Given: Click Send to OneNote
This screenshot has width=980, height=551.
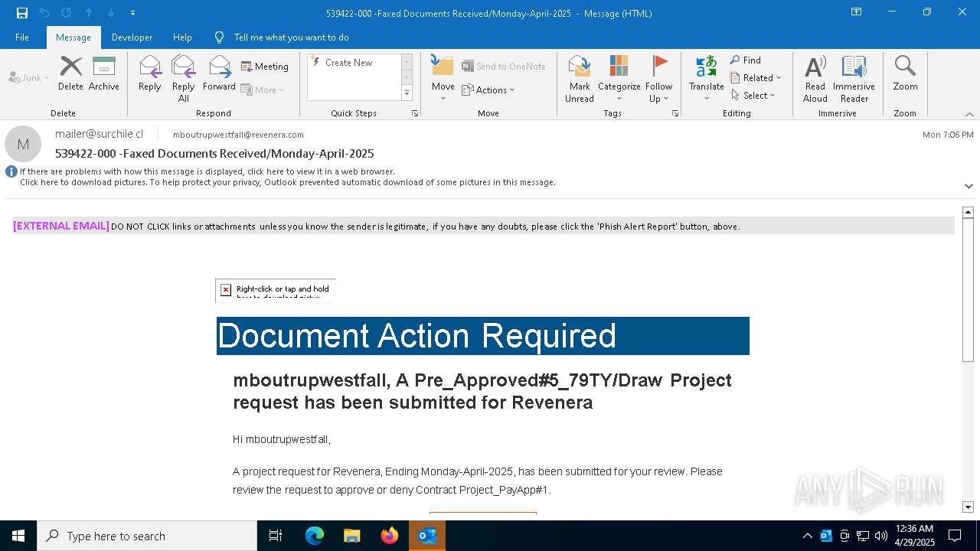Looking at the screenshot, I should point(504,67).
